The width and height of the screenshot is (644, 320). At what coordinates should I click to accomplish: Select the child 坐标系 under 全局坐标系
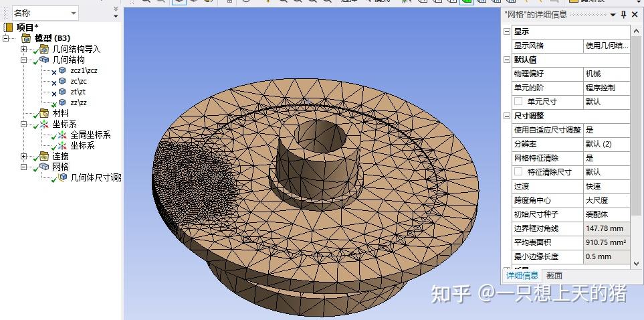coord(82,145)
